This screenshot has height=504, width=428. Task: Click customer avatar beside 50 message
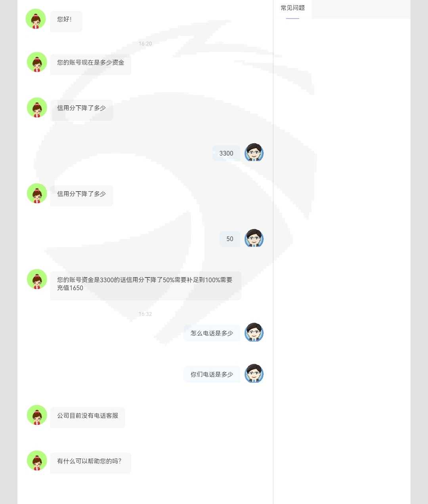coord(254,238)
